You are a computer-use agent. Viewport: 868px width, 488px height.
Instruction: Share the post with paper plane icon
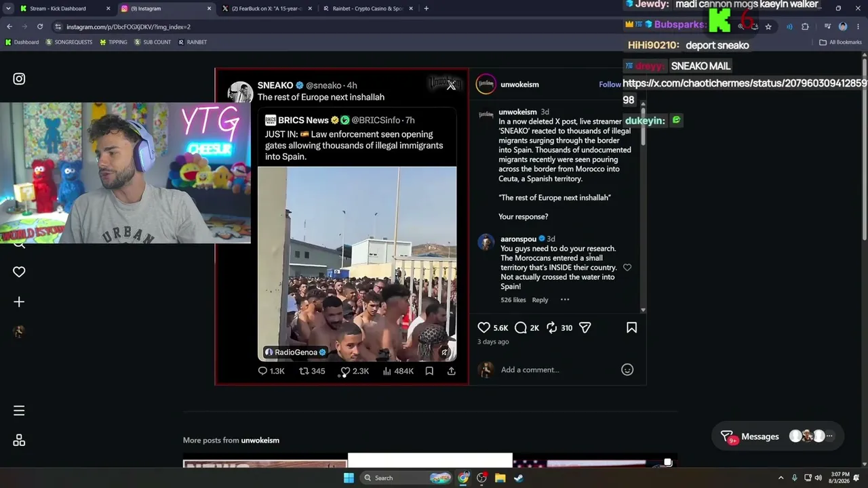(585, 328)
